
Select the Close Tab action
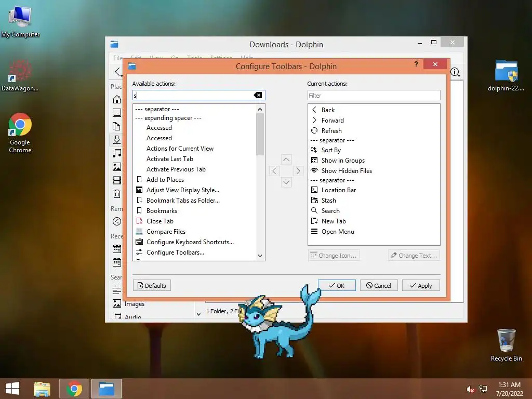pos(160,221)
